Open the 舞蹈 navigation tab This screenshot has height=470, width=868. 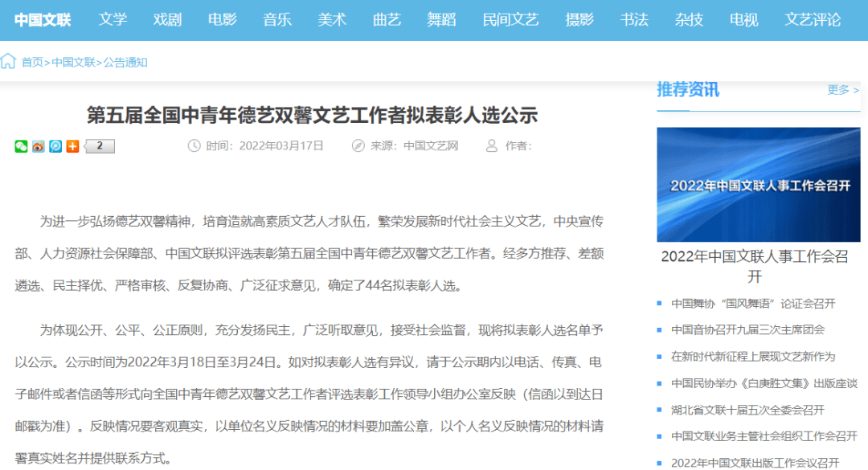[442, 20]
